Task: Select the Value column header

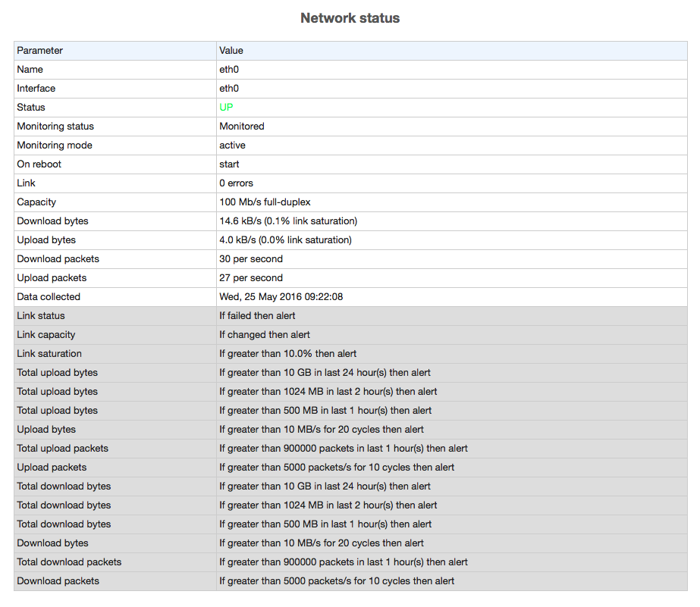Action: (231, 51)
